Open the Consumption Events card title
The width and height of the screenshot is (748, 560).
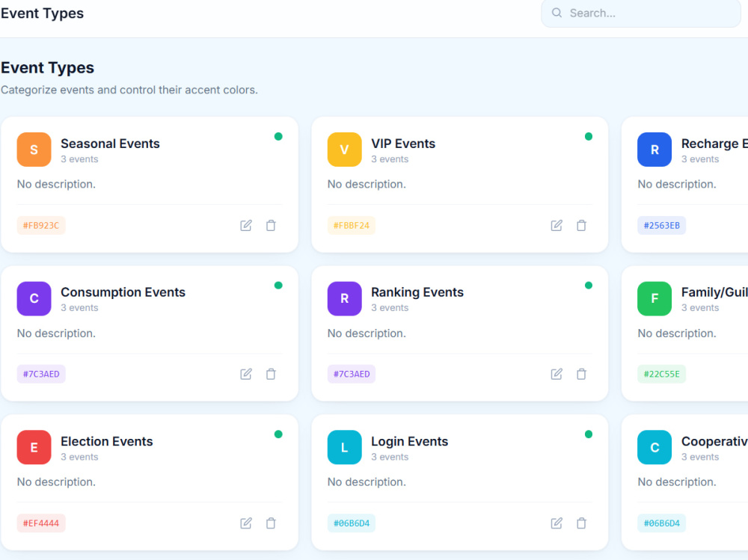[x=123, y=292]
